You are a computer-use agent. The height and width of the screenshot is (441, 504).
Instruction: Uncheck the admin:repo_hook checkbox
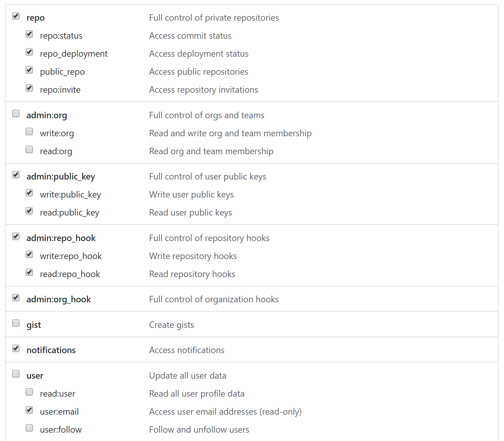[x=16, y=236]
